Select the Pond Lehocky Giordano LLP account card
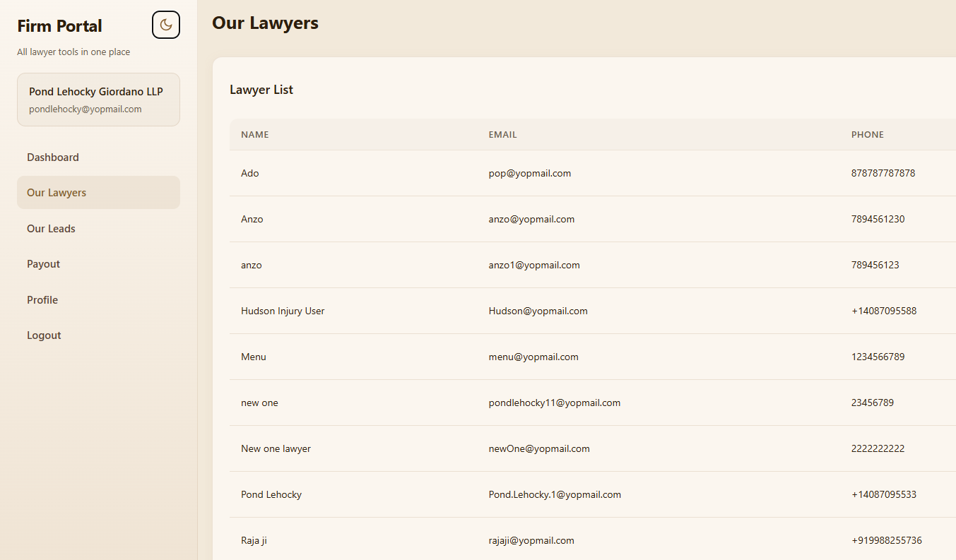 click(x=98, y=99)
